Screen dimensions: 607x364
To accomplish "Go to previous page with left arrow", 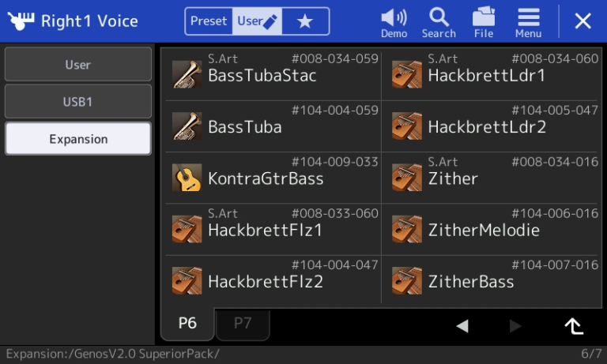I will tap(462, 326).
